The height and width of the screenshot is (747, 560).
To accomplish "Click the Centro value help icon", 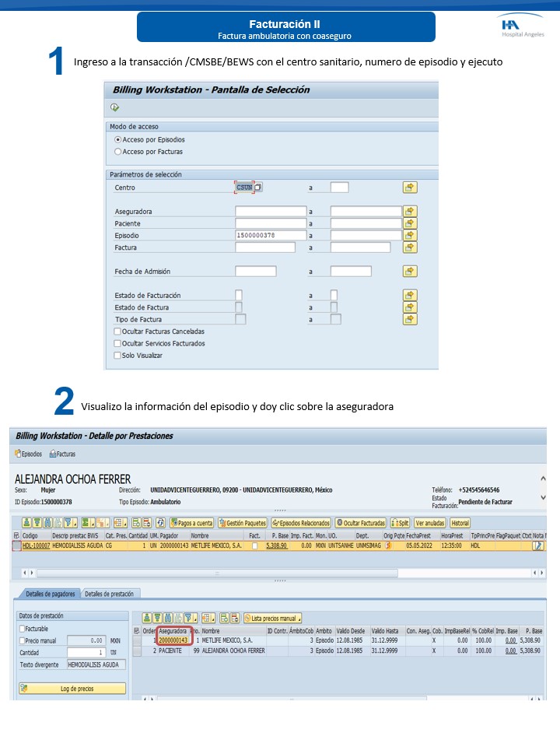I will [x=258, y=188].
